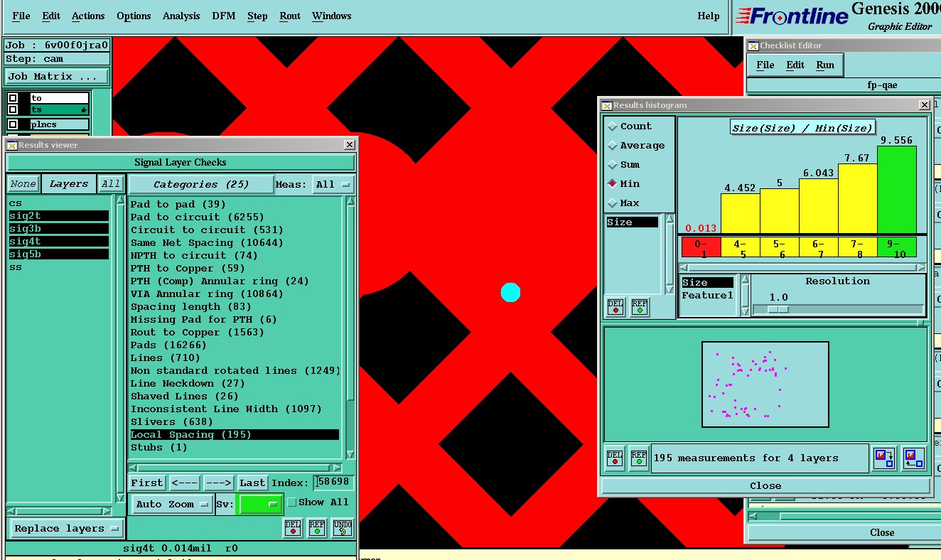Click the All layers button
This screenshot has width=941, height=560.
click(x=111, y=184)
